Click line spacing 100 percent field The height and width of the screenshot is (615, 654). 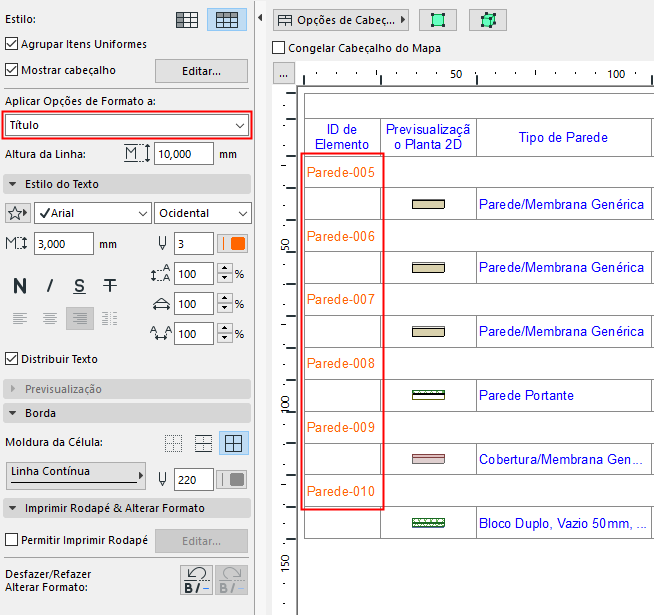pos(194,274)
